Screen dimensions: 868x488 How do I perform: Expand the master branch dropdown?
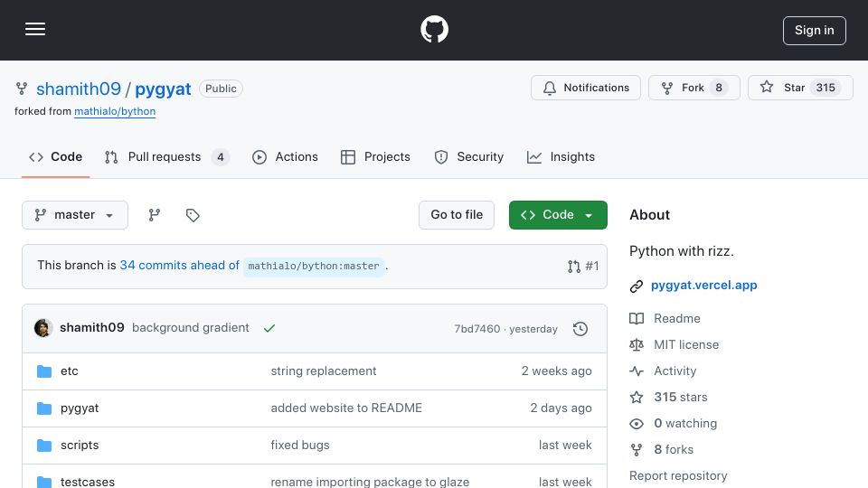point(75,215)
